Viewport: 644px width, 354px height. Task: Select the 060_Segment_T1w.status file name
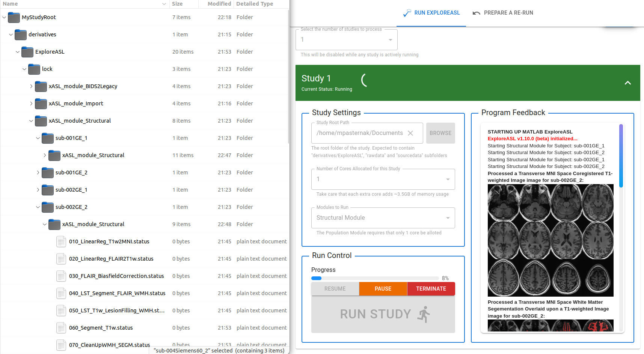(x=101, y=328)
